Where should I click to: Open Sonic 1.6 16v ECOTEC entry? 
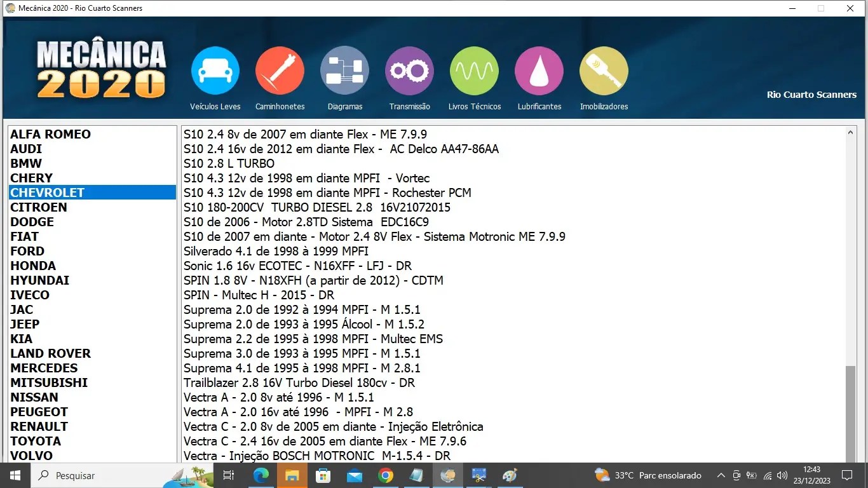298,266
